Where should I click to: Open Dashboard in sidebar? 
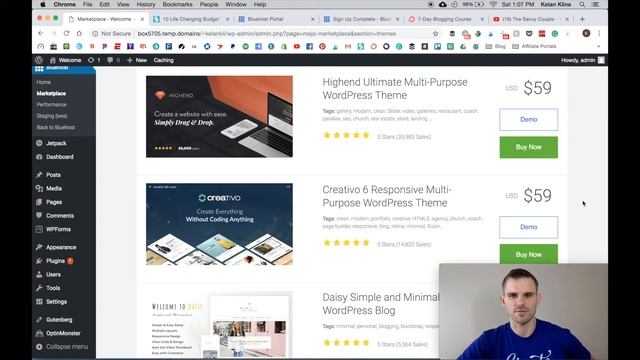coord(60,157)
